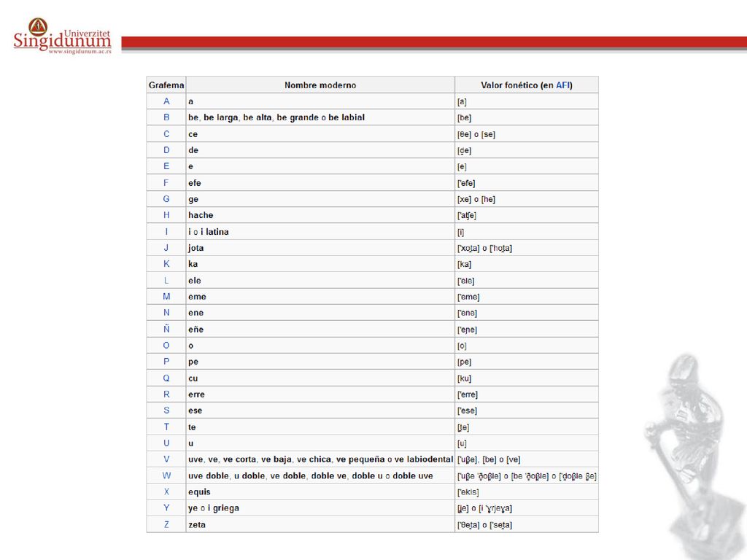Open the letter L grapheme link
Screen dimensions: 747x560
(x=166, y=281)
